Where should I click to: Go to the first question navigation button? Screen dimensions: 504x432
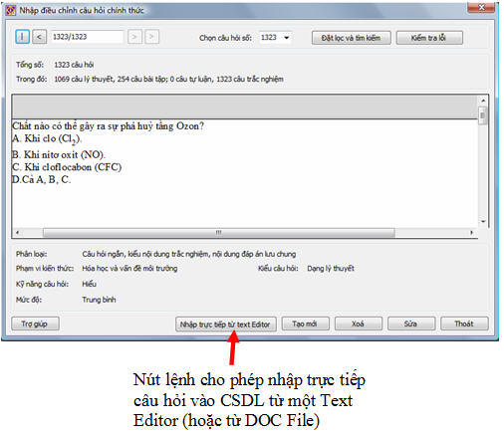pos(22,37)
